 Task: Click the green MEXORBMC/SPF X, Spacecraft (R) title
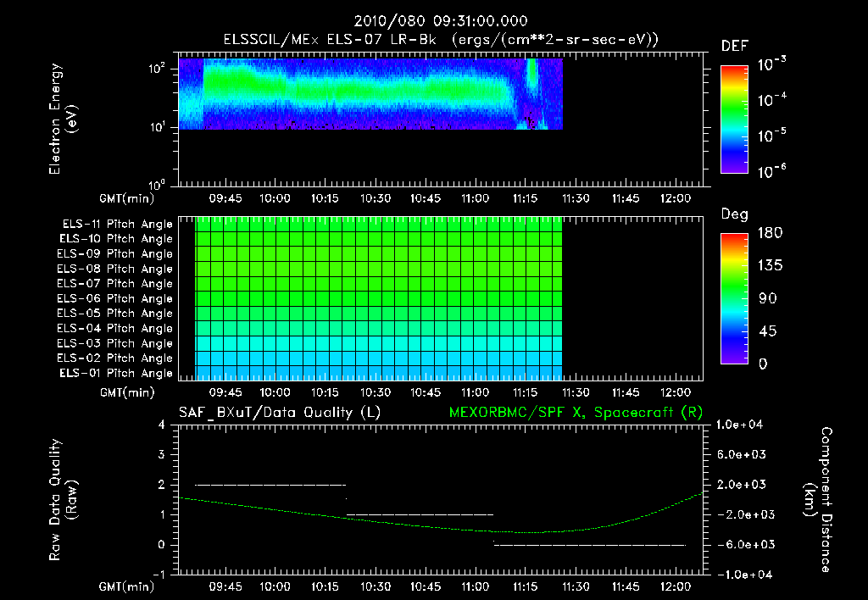tap(576, 413)
